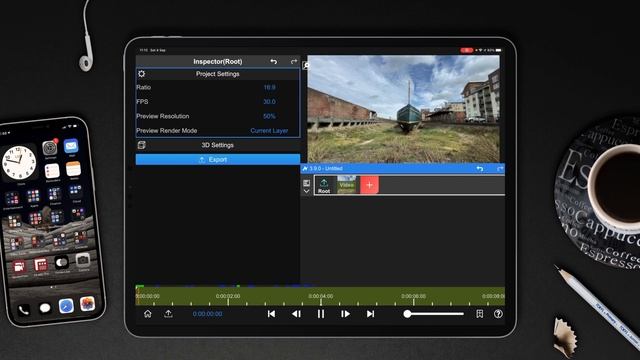Image resolution: width=640 pixels, height=360 pixels.
Task: Click the Preview Resolution label
Action: click(x=163, y=116)
